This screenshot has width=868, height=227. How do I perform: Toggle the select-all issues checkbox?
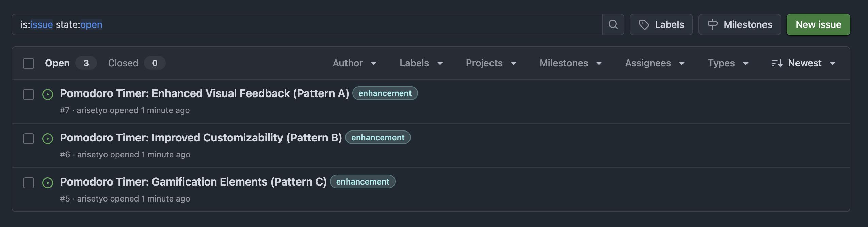click(x=29, y=64)
